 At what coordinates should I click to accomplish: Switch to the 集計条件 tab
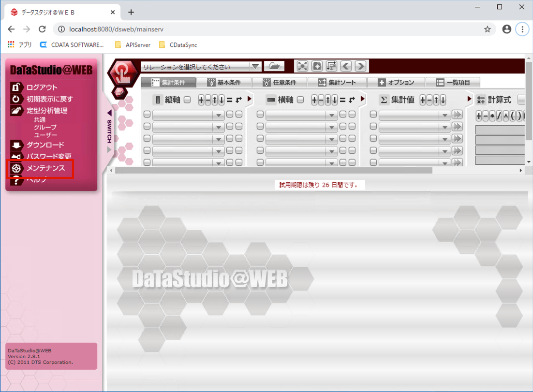pyautogui.click(x=168, y=82)
